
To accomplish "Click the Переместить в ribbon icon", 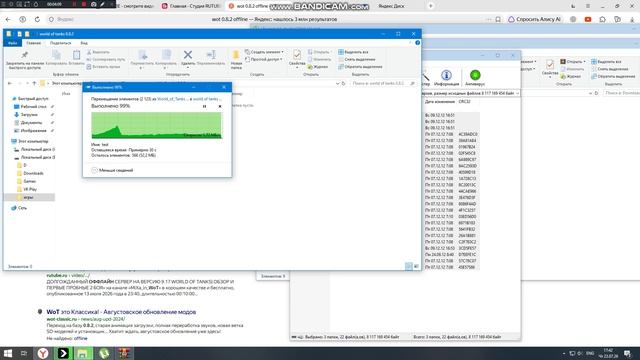I will click(x=142, y=59).
